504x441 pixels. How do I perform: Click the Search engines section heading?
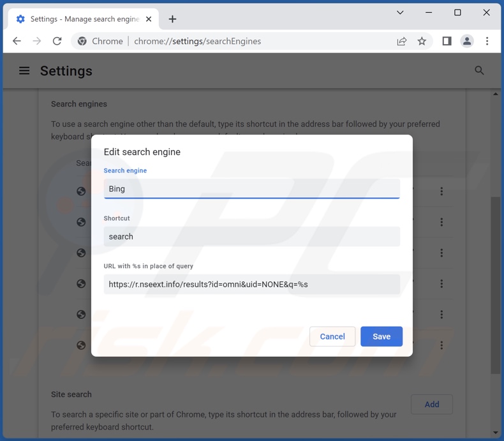(x=78, y=104)
